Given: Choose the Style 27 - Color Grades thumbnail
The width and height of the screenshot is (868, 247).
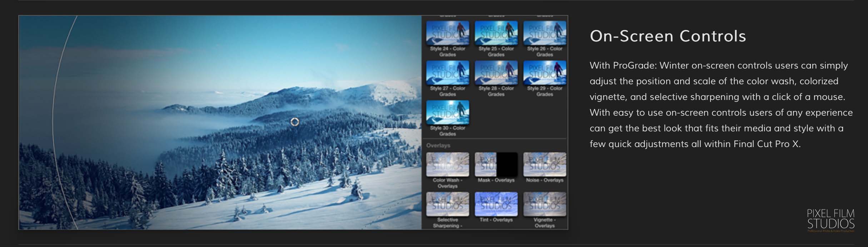Looking at the screenshot, I should click(448, 73).
